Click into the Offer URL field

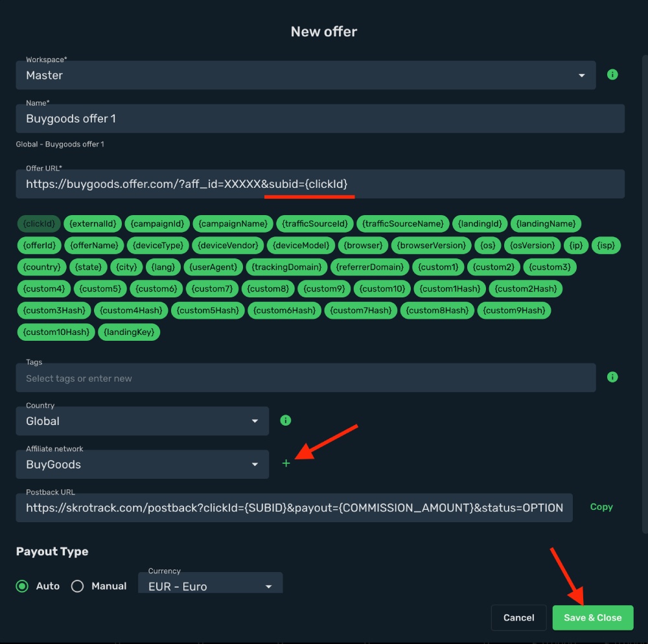[320, 184]
